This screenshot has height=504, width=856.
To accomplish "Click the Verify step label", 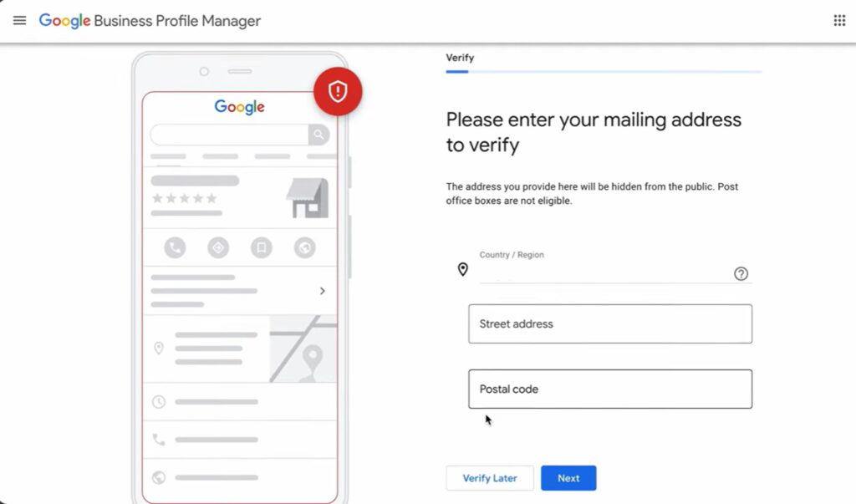I will [x=461, y=58].
